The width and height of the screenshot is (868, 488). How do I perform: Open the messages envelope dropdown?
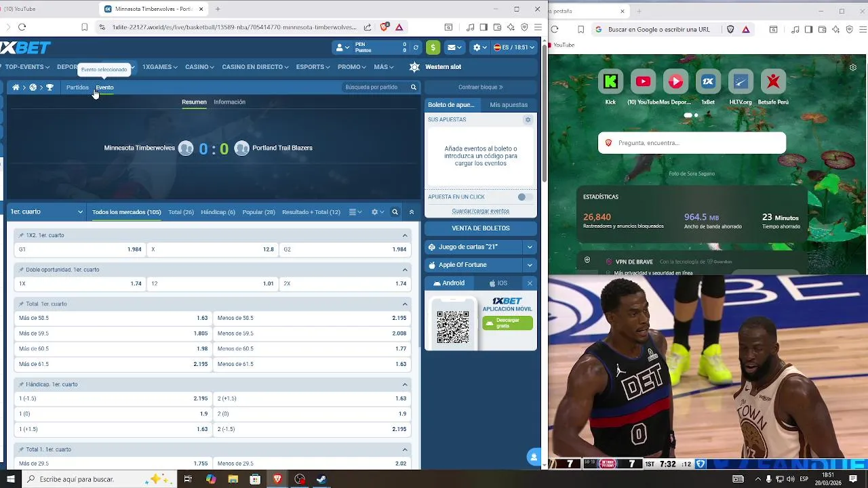pyautogui.click(x=454, y=47)
